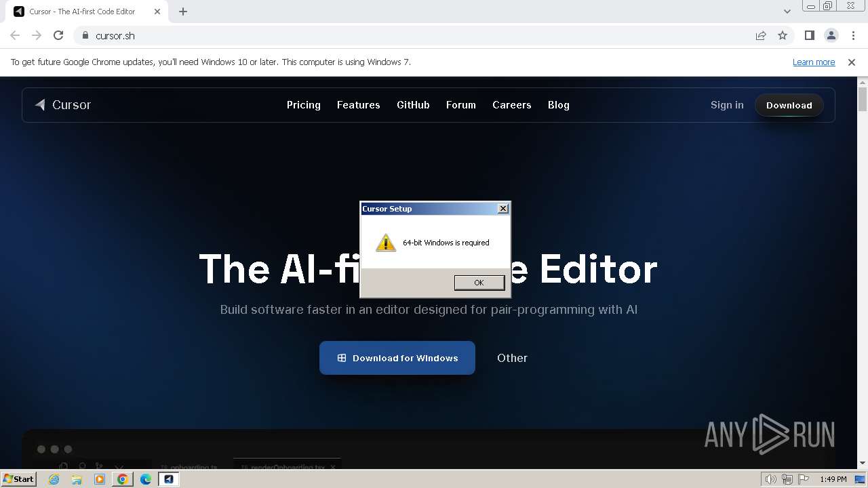Viewport: 868px width, 488px height.
Task: Open Microsoft Edge from the taskbar
Action: tap(146, 479)
